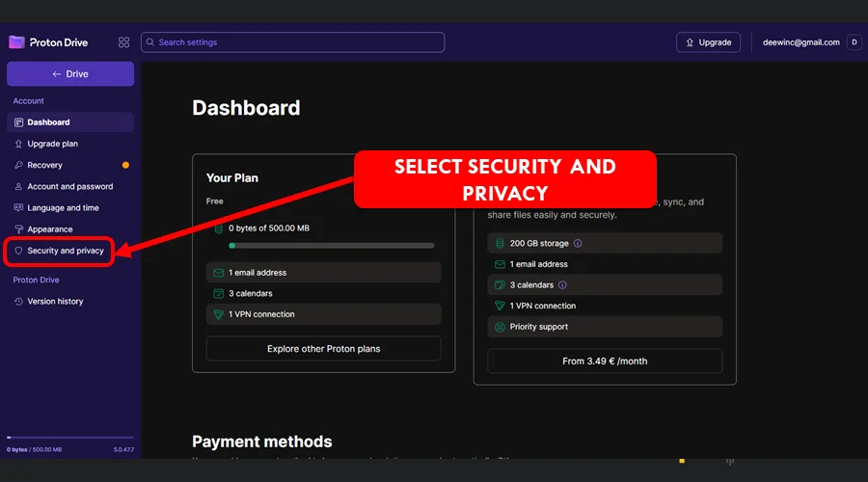
Task: Click the storage usage progress bar in Your Plan
Action: tap(332, 245)
